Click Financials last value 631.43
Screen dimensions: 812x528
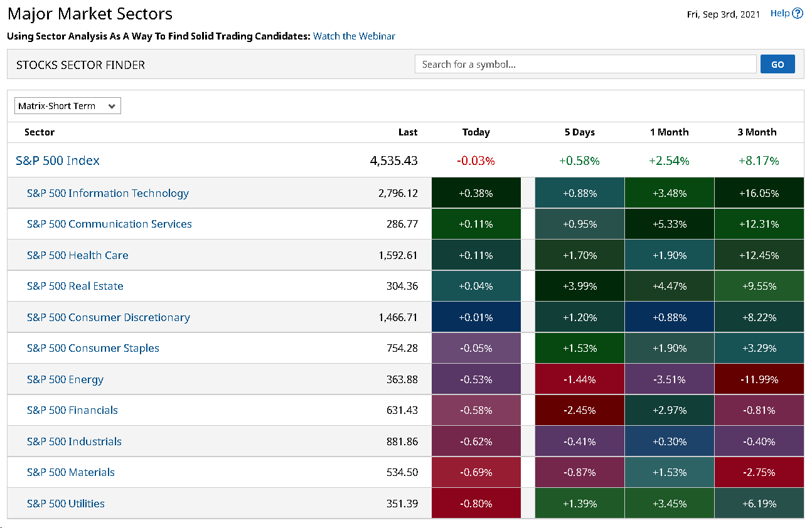(402, 410)
